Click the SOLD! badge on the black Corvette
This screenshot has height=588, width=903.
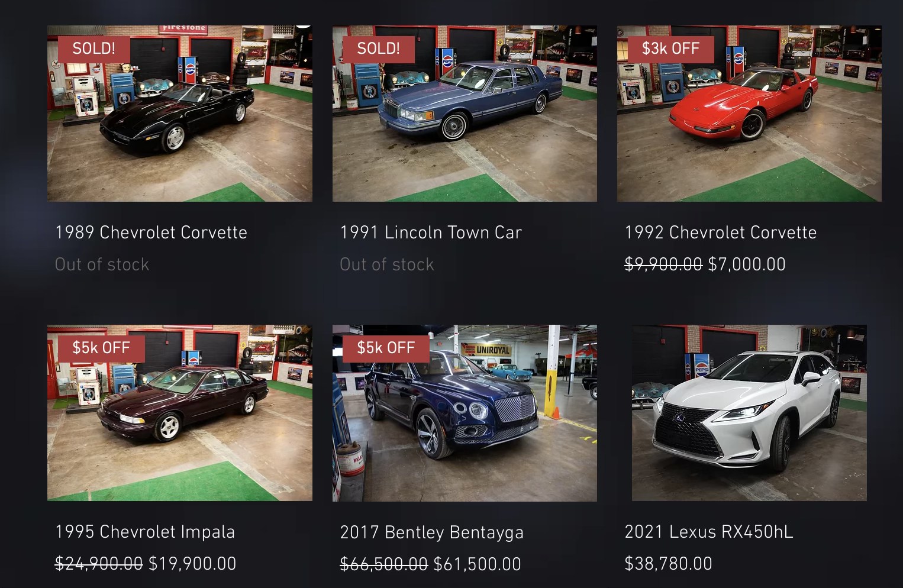click(x=94, y=49)
